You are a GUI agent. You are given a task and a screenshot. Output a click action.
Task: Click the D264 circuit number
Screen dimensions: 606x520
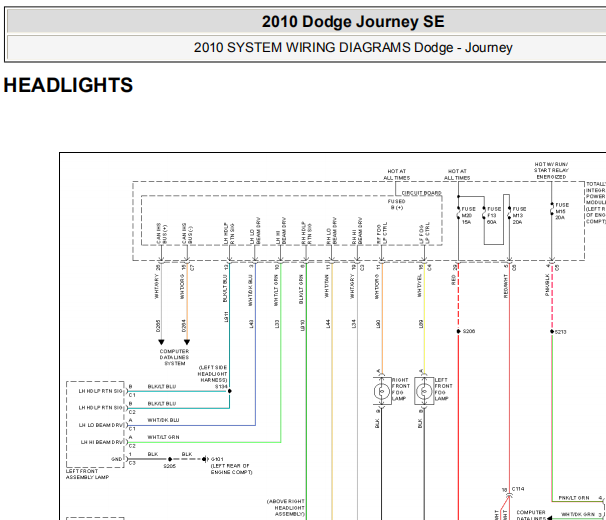[x=184, y=326]
